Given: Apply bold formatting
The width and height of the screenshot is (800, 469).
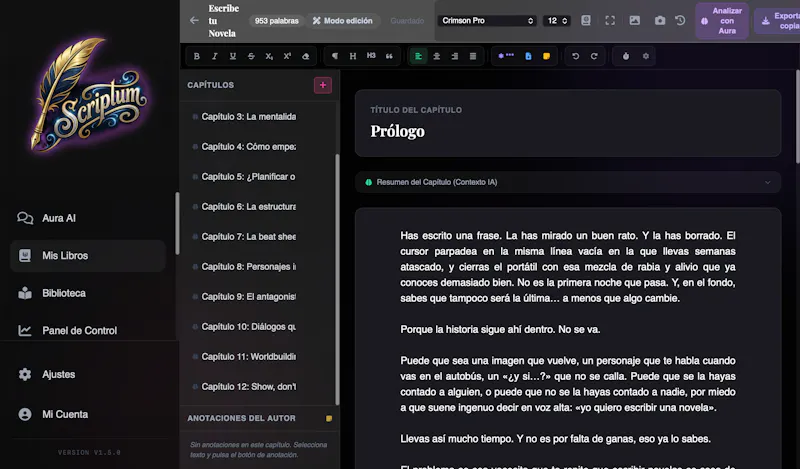Looking at the screenshot, I should (196, 56).
